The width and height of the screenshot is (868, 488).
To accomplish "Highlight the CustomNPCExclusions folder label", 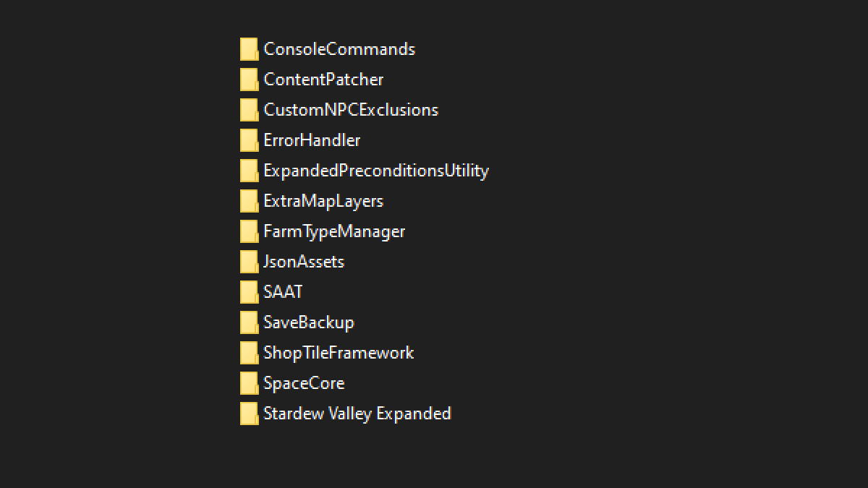I will click(x=351, y=110).
